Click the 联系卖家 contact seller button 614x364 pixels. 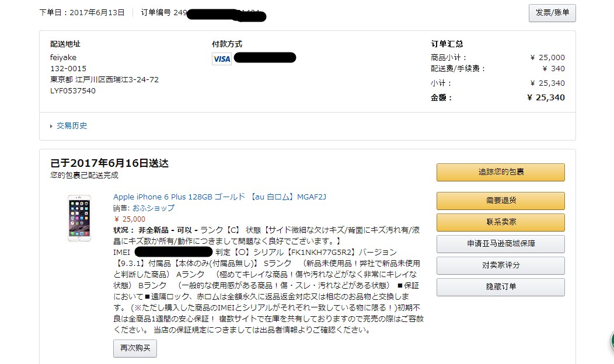tap(500, 222)
